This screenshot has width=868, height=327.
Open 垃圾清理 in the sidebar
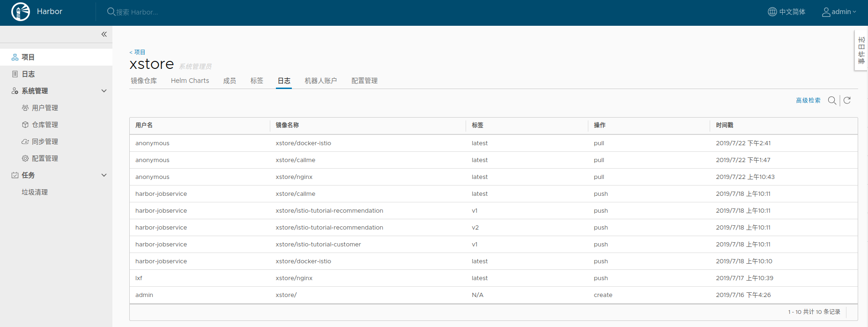[35, 192]
